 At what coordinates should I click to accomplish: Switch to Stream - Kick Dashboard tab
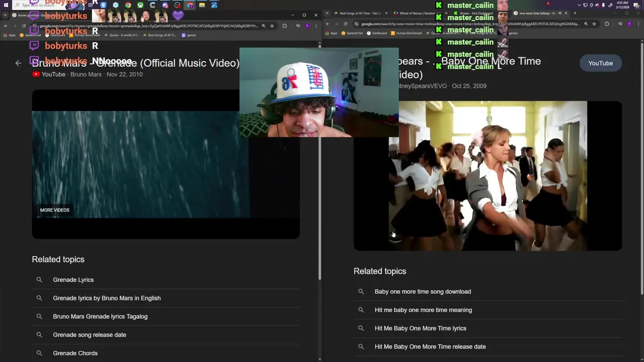click(x=480, y=13)
